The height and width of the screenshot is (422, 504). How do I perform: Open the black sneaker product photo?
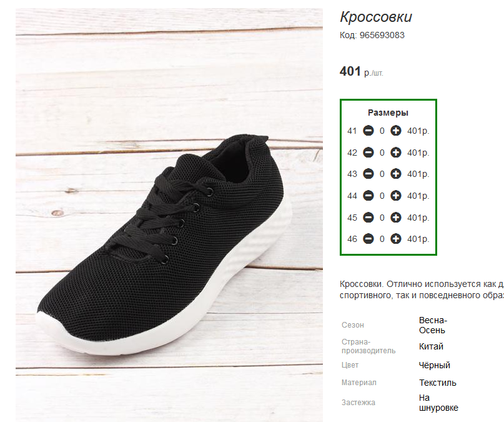pyautogui.click(x=169, y=215)
